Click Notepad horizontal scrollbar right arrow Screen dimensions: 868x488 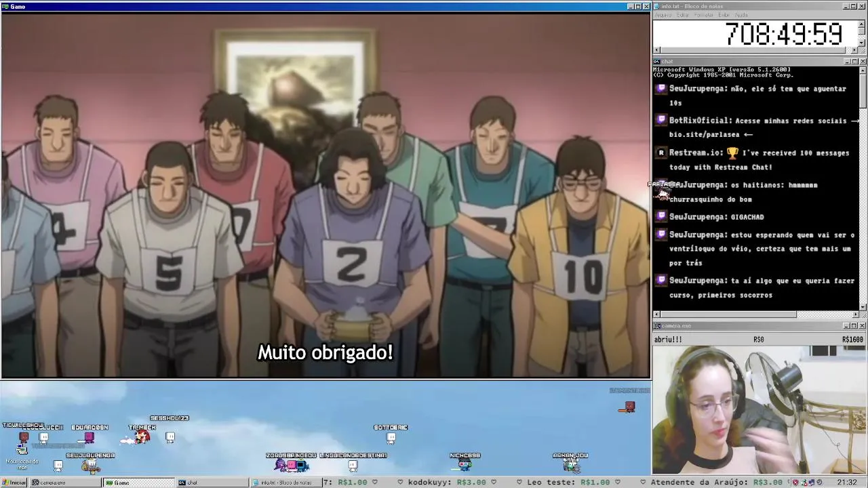[x=854, y=50]
